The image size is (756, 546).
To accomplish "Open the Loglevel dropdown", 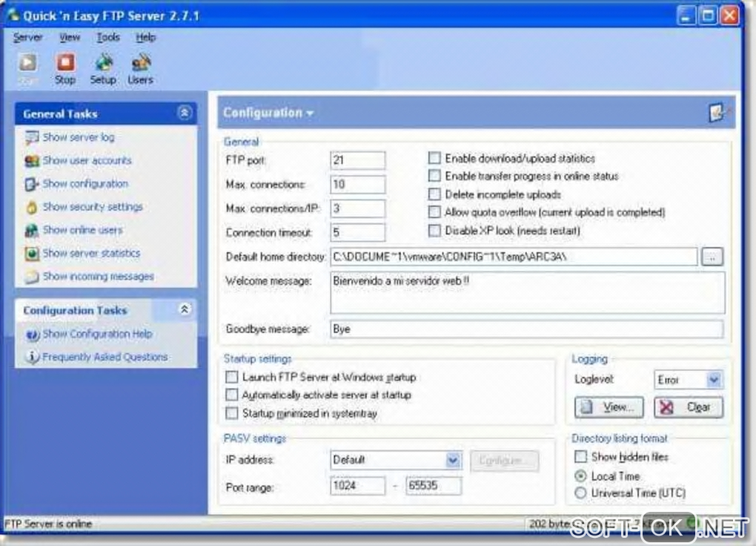I will coord(714,380).
